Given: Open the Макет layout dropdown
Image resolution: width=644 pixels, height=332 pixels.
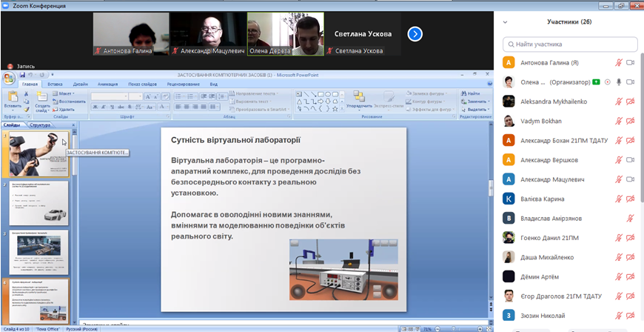Looking at the screenshot, I should [x=67, y=94].
